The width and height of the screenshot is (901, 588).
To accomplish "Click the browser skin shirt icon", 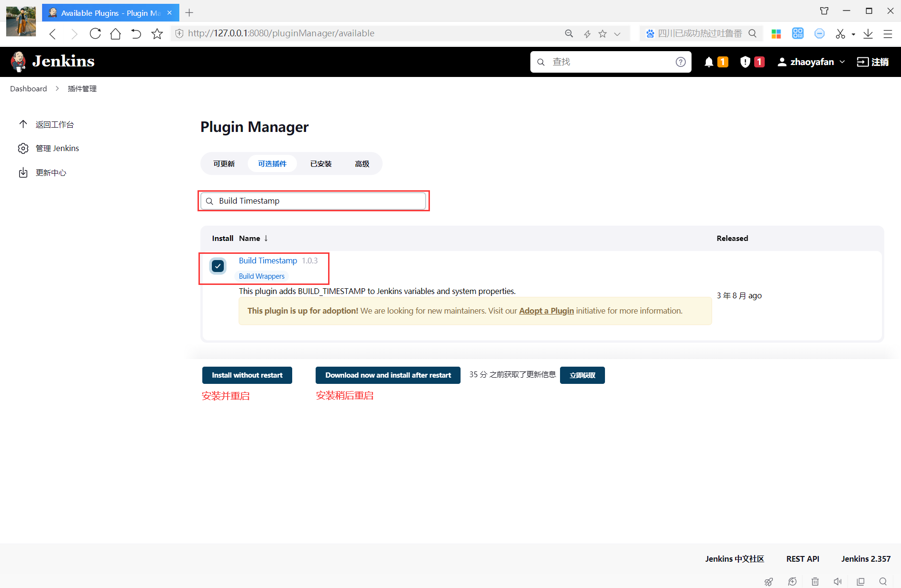I will (824, 11).
